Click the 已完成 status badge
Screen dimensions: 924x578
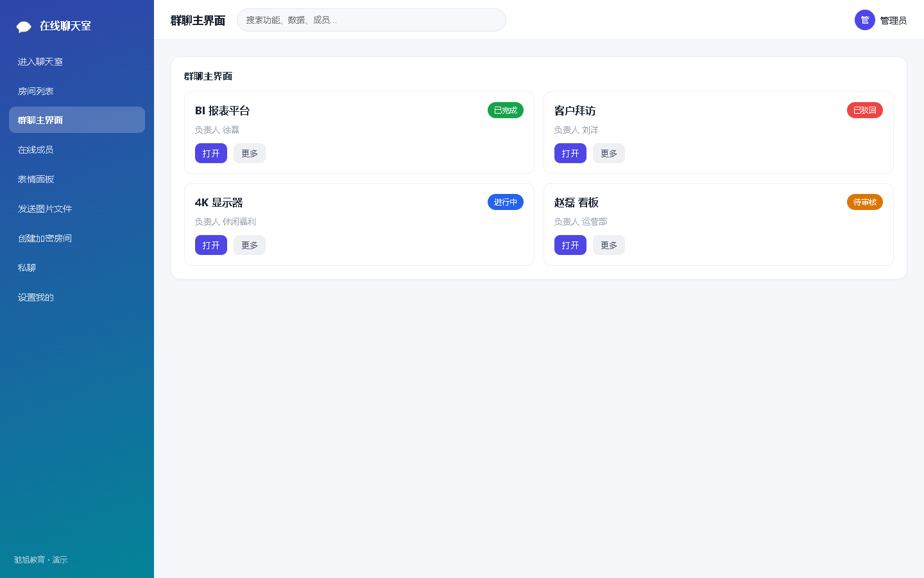point(506,110)
